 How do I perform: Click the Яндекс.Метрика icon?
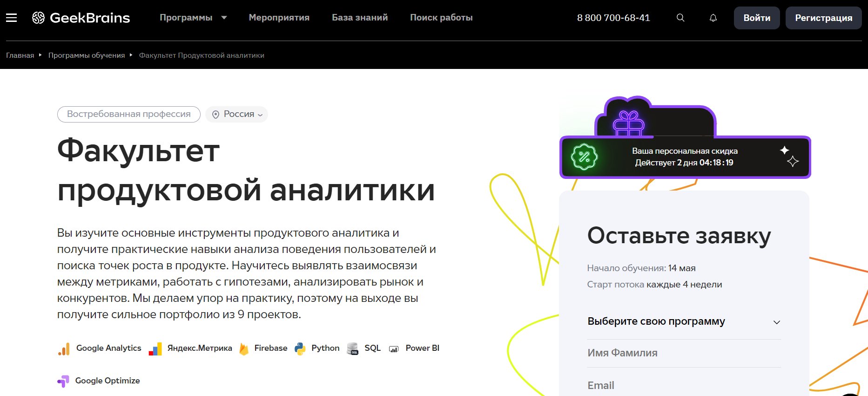tap(155, 349)
